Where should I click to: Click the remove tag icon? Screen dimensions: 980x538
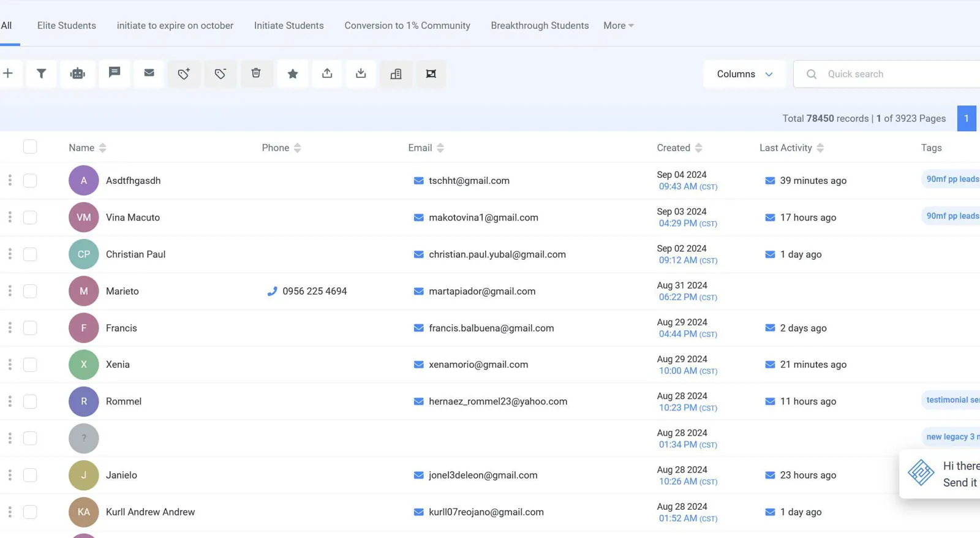[x=221, y=74]
